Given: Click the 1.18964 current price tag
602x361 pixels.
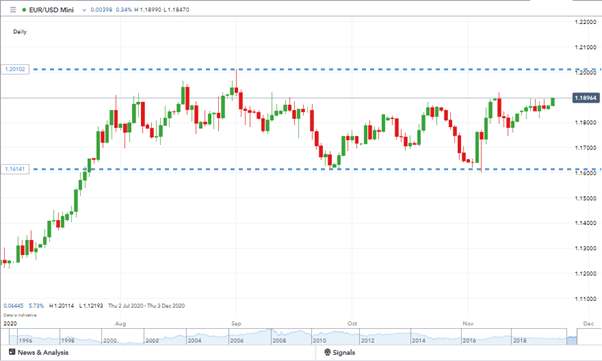Looking at the screenshot, I should (585, 98).
